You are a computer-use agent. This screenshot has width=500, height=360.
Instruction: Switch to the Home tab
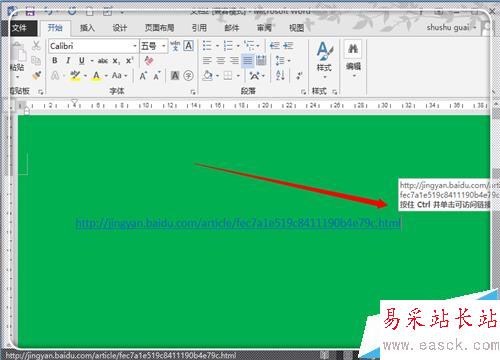coord(55,28)
